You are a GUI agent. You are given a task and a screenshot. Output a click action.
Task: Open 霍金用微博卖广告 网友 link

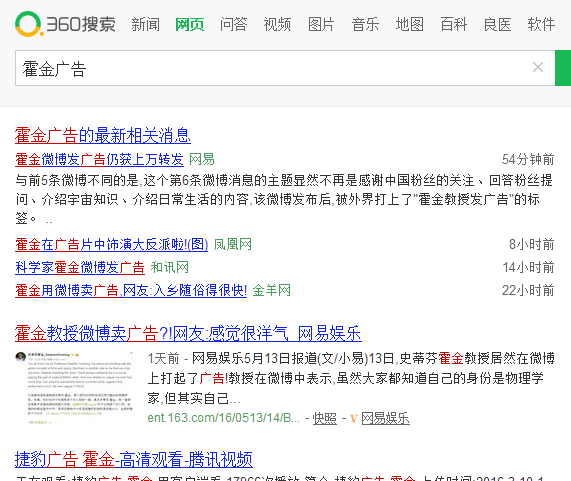131,291
